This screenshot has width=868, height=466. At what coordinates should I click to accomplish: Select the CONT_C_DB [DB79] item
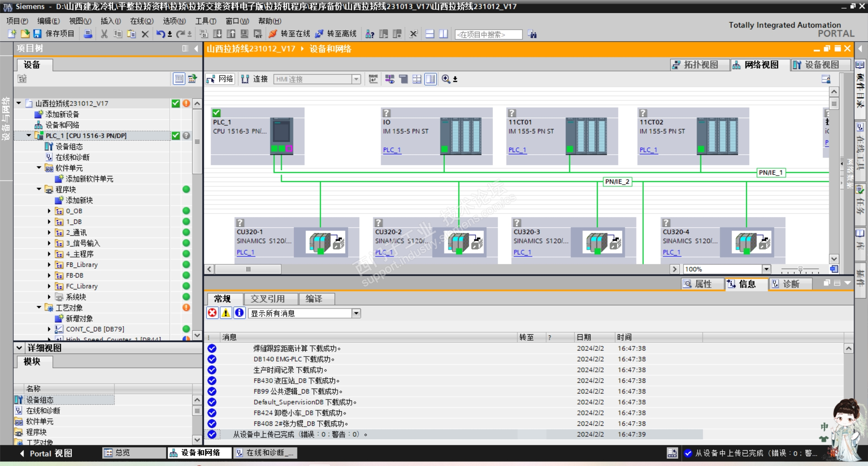tap(95, 329)
